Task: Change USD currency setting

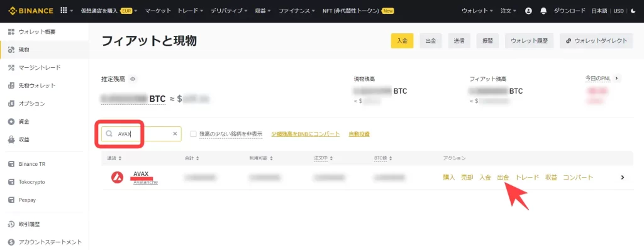Action: [x=618, y=11]
